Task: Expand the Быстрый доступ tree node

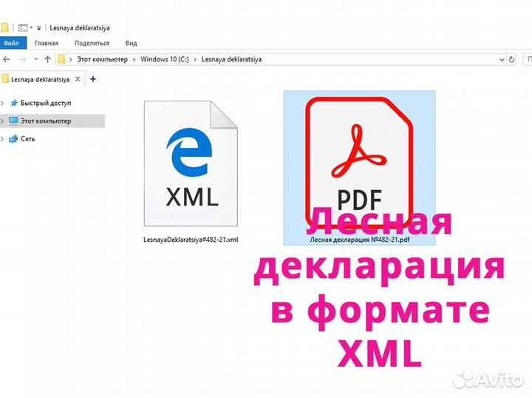Action: (x=2, y=103)
